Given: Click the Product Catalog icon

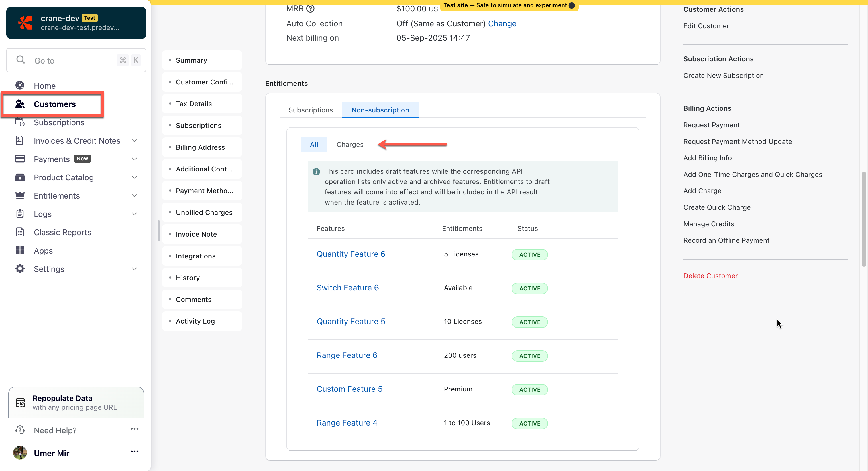Looking at the screenshot, I should click(x=20, y=177).
